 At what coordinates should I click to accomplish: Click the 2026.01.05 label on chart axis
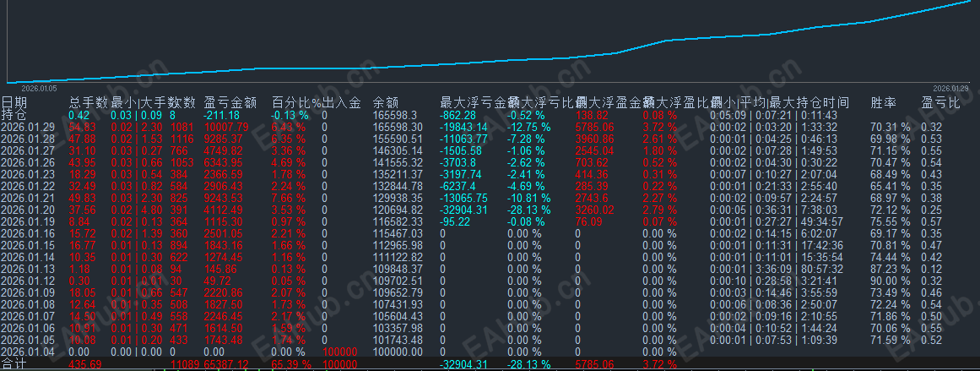40,89
